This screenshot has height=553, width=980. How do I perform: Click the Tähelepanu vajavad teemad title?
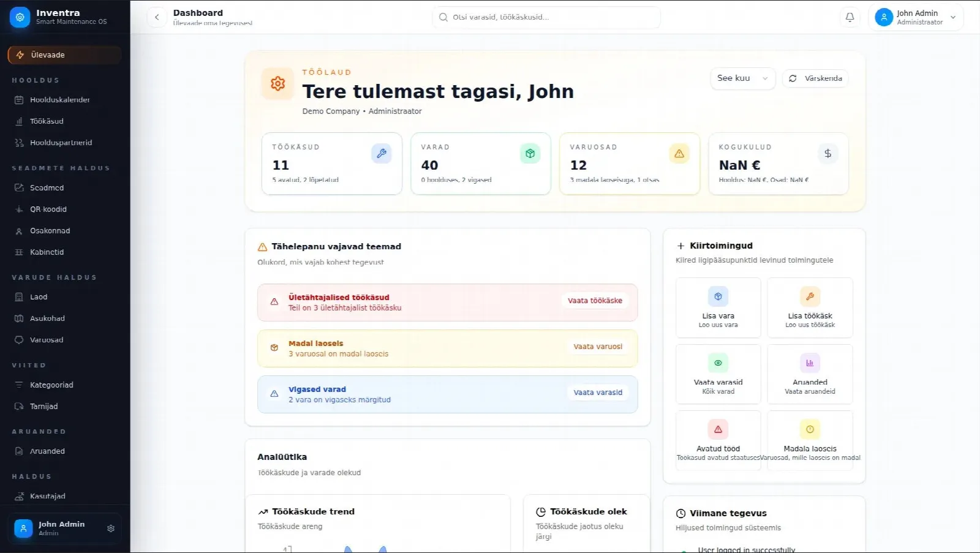[336, 247]
